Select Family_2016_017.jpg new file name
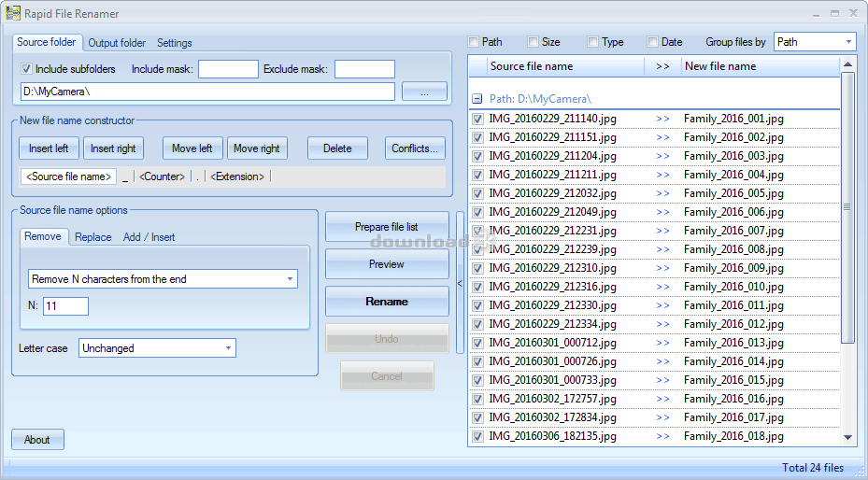The image size is (868, 480). [x=733, y=417]
